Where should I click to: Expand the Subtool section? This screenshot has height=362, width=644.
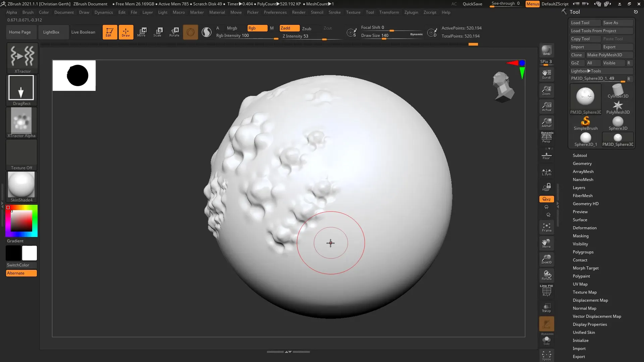click(x=580, y=156)
